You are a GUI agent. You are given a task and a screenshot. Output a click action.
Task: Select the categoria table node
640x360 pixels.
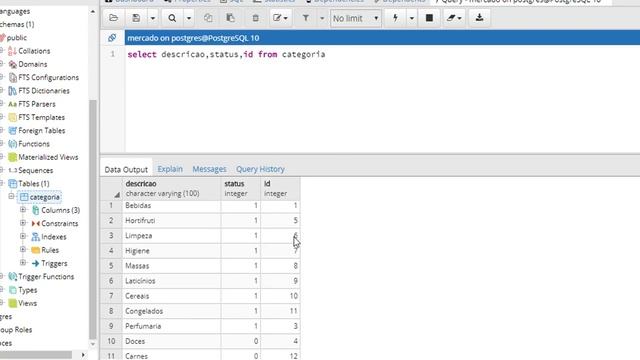(x=44, y=197)
